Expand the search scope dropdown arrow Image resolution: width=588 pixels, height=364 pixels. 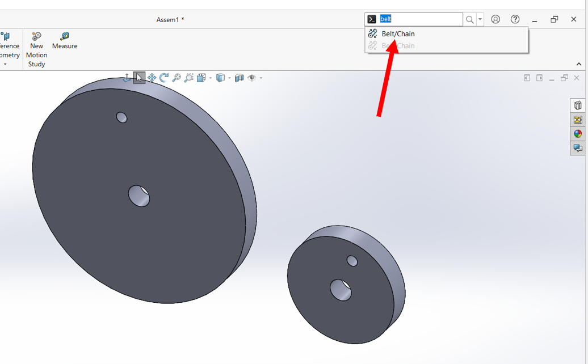[480, 19]
